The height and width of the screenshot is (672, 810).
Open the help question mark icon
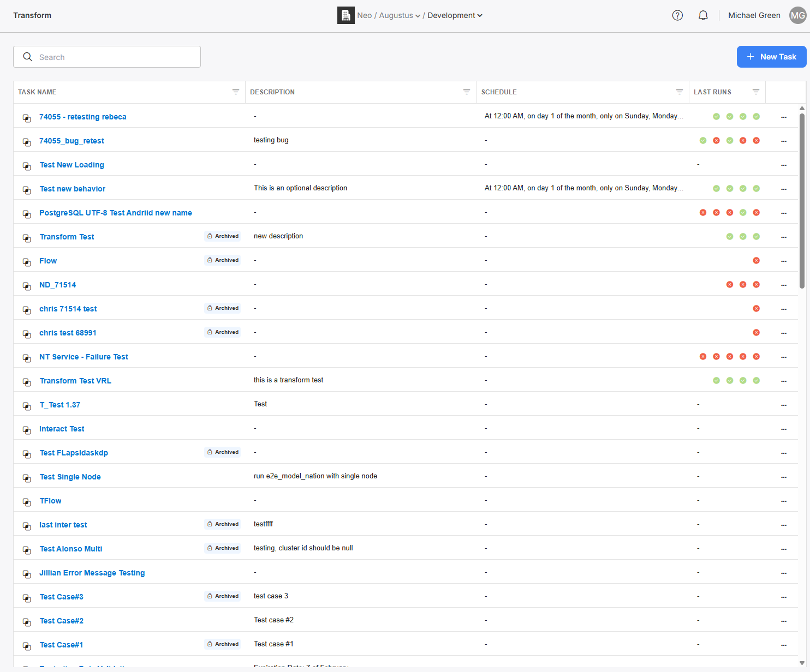click(677, 15)
